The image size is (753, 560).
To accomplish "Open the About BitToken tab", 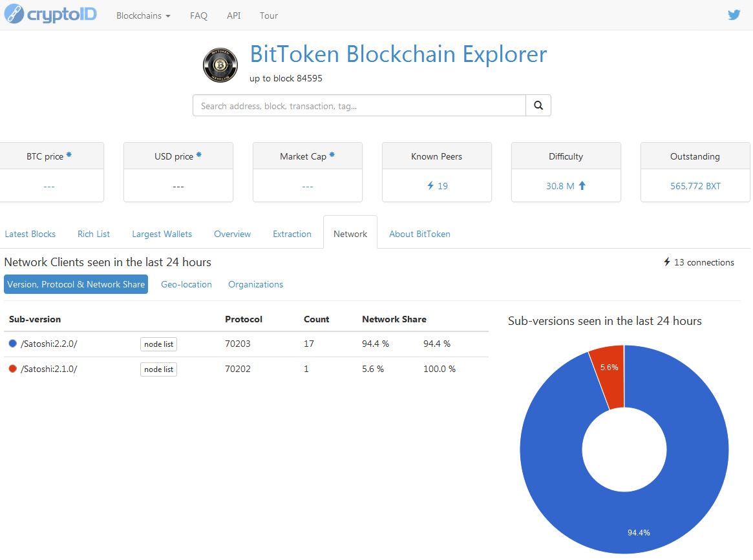I will (x=419, y=234).
